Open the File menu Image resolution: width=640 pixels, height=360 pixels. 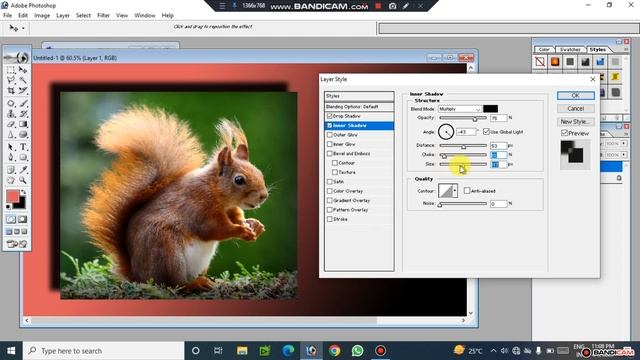point(7,15)
